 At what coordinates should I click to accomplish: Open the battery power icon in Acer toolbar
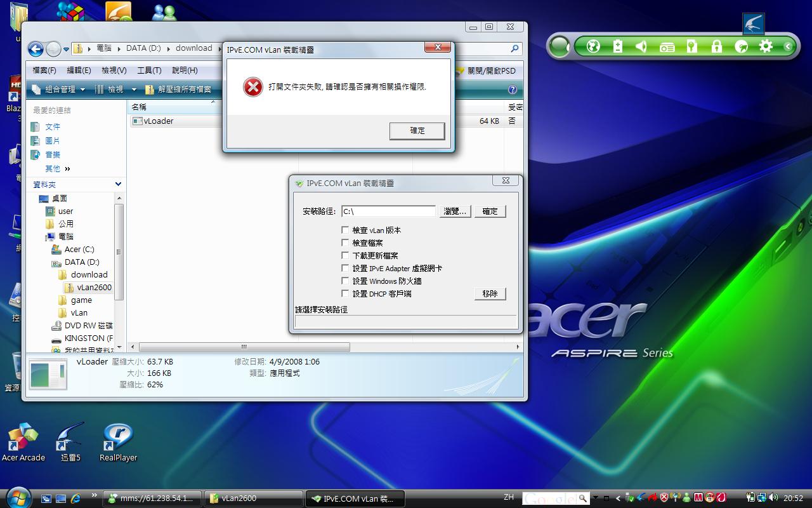click(618, 46)
